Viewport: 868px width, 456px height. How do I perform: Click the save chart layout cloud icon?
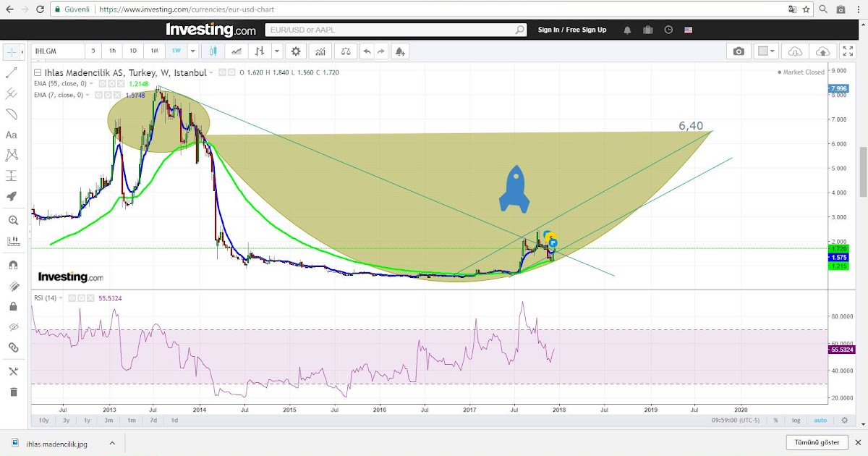[x=823, y=51]
